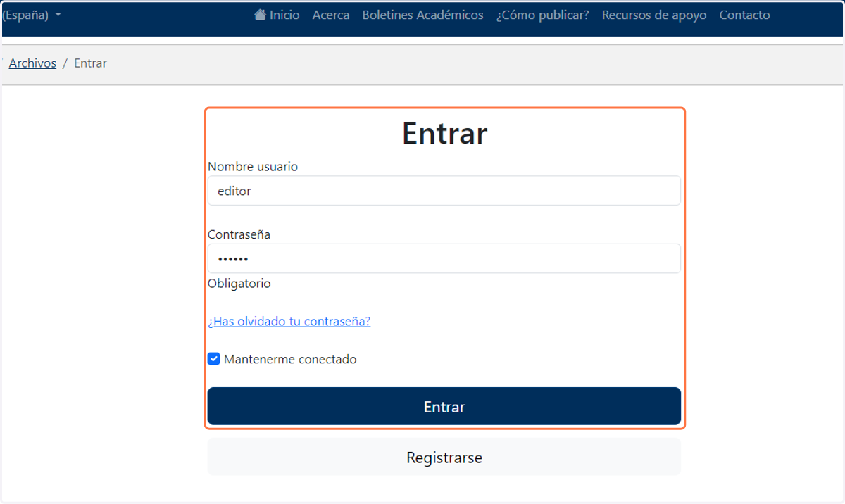Open the ¿Cómo publicar? page
The image size is (845, 504).
point(542,15)
